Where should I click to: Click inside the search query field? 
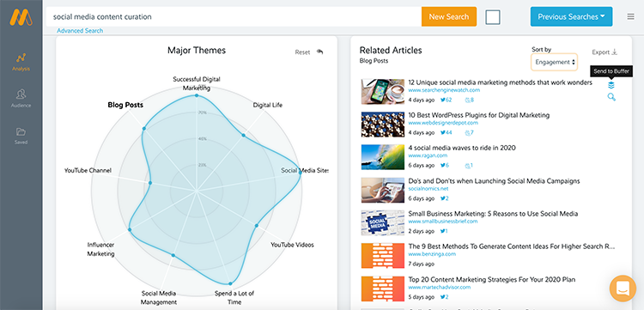[234, 17]
